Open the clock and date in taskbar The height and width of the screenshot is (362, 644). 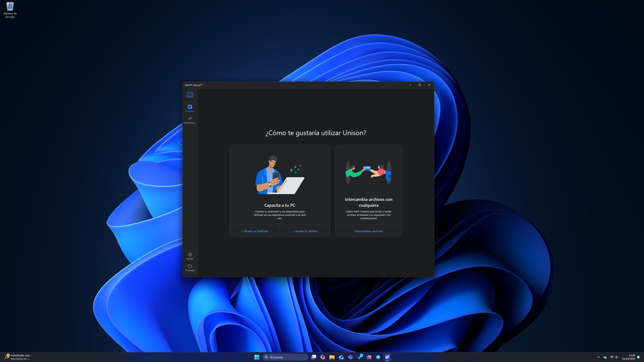[629, 357]
